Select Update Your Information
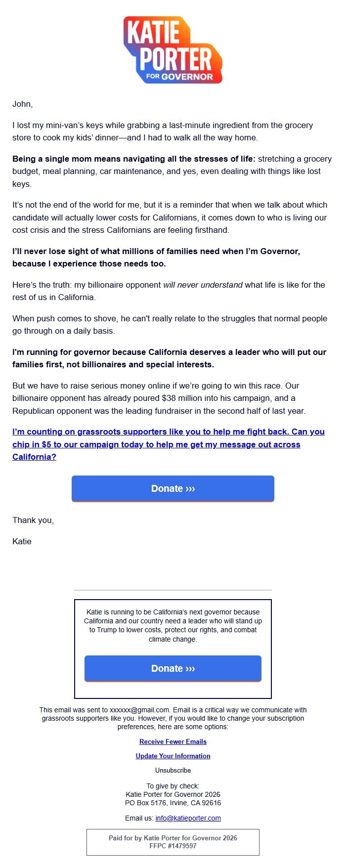The height and width of the screenshot is (868, 346). [x=173, y=756]
